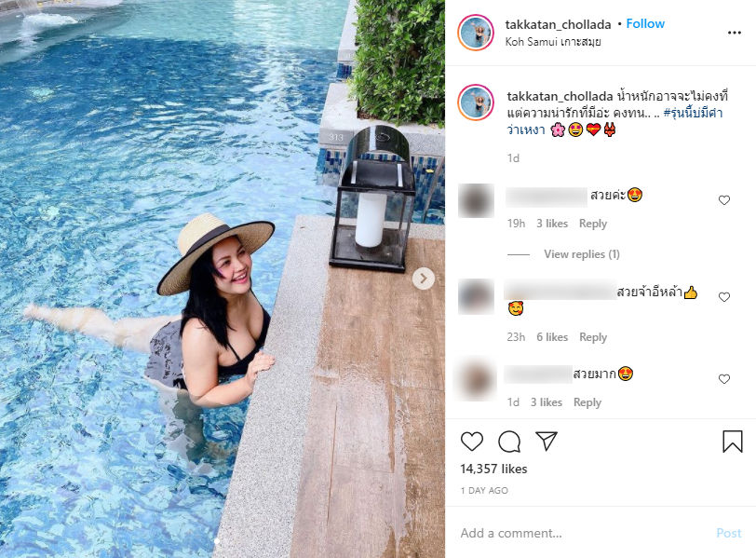Open the comment speech bubble icon

point(509,442)
